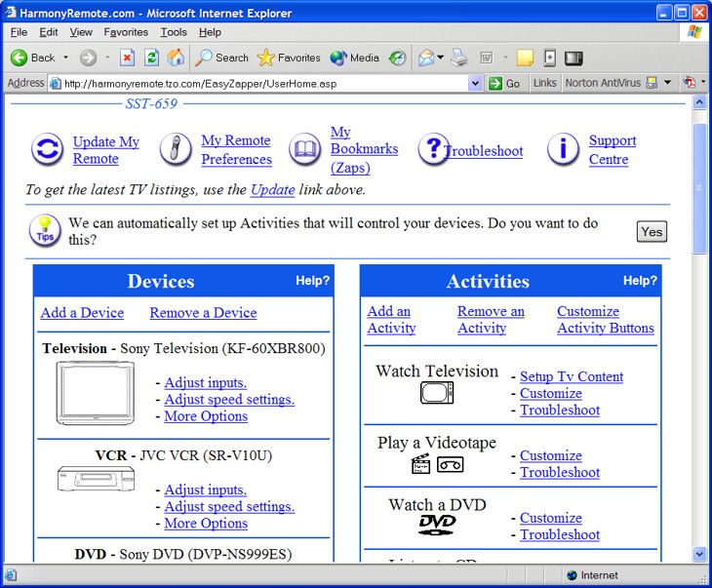This screenshot has height=588, width=712.
Task: Open the Favorites menu in menu bar
Action: click(x=126, y=32)
